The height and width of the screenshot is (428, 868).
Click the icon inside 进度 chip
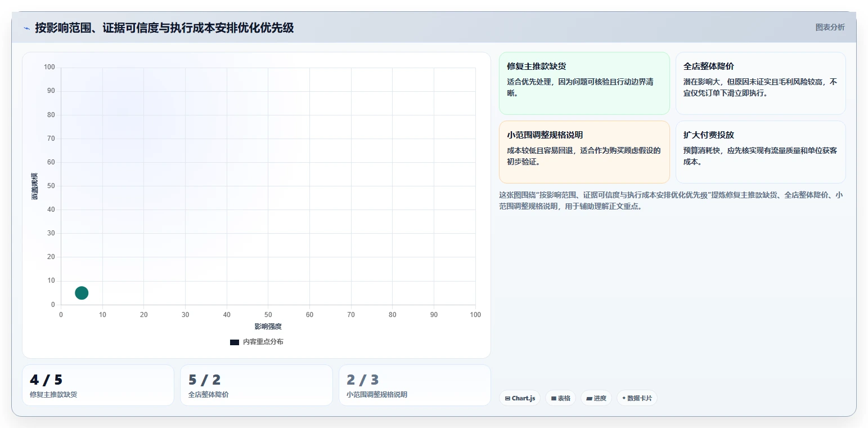coord(589,398)
